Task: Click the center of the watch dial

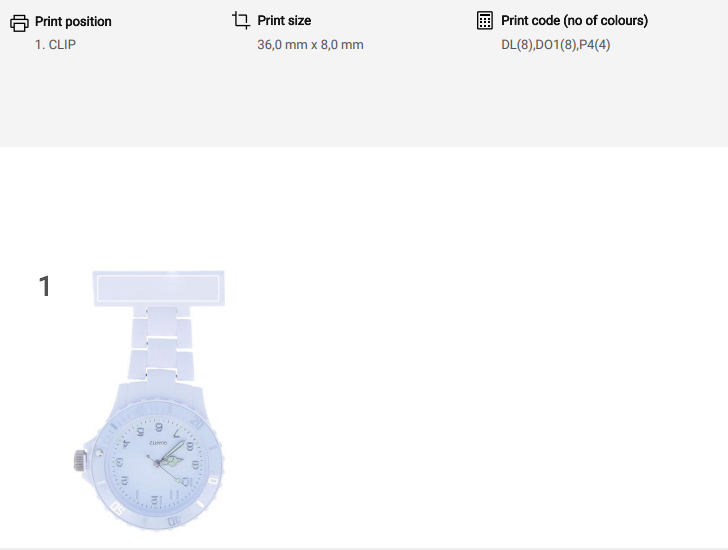Action: (157, 461)
